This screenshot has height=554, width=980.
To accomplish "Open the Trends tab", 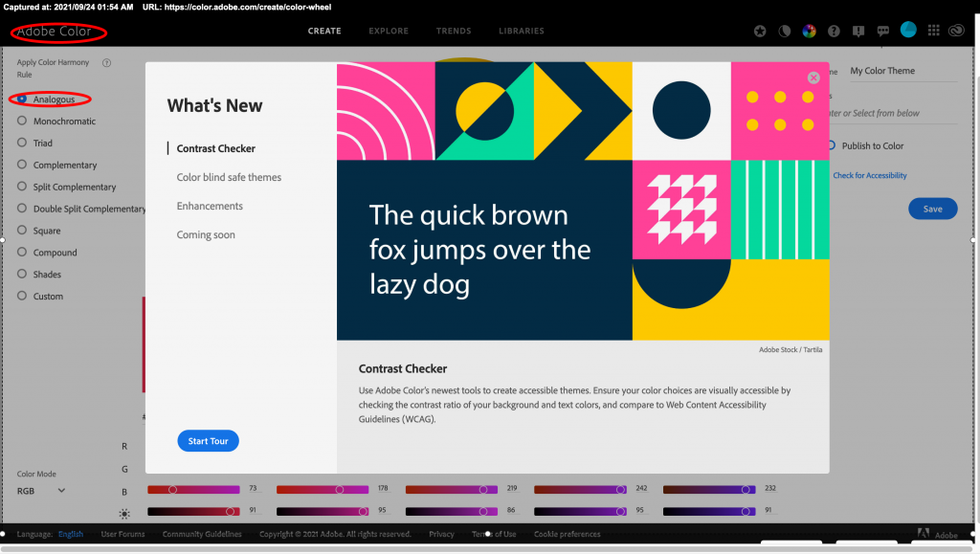I will tap(454, 31).
